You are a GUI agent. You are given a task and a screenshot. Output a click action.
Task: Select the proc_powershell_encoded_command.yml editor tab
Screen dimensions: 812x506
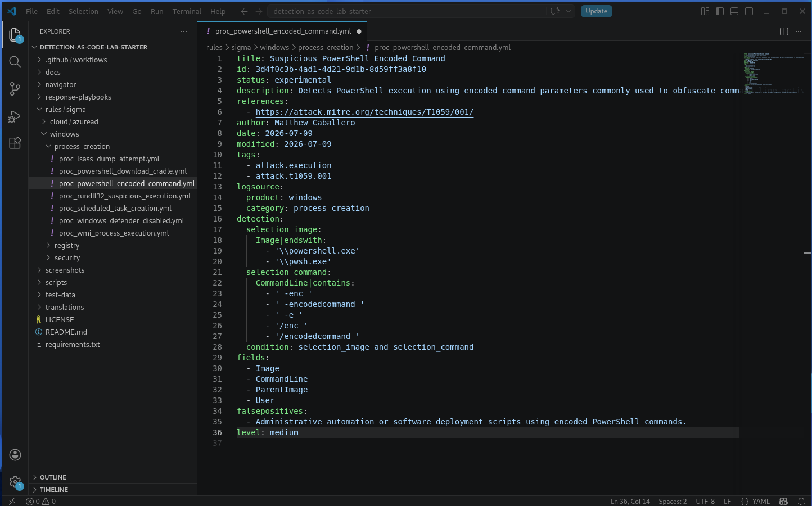(x=282, y=31)
